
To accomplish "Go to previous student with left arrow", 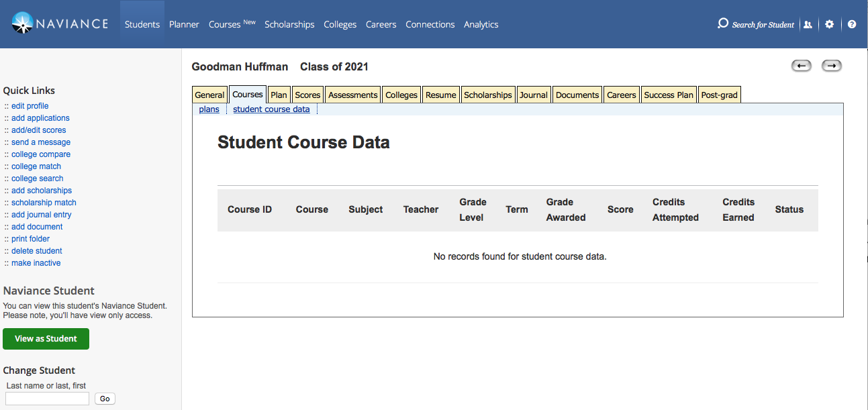I will point(801,66).
